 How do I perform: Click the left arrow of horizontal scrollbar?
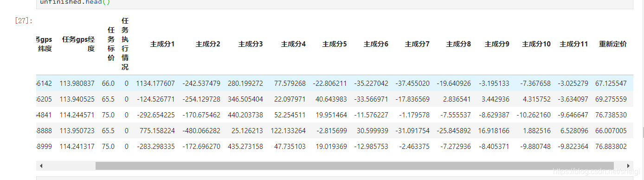(41, 166)
